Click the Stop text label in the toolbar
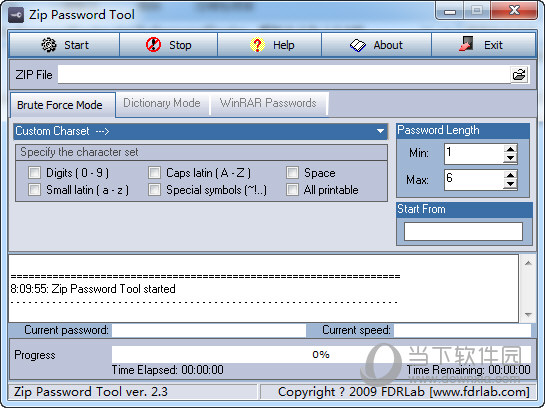 coord(180,45)
